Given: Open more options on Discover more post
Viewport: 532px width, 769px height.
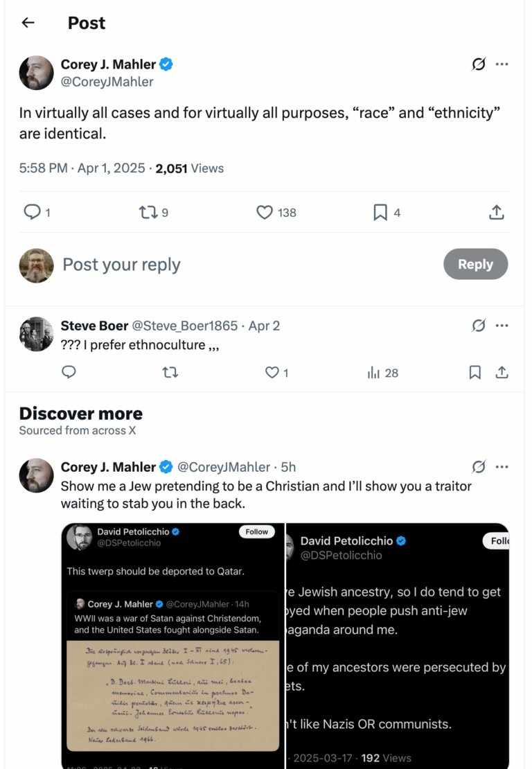Looking at the screenshot, I should [x=502, y=467].
